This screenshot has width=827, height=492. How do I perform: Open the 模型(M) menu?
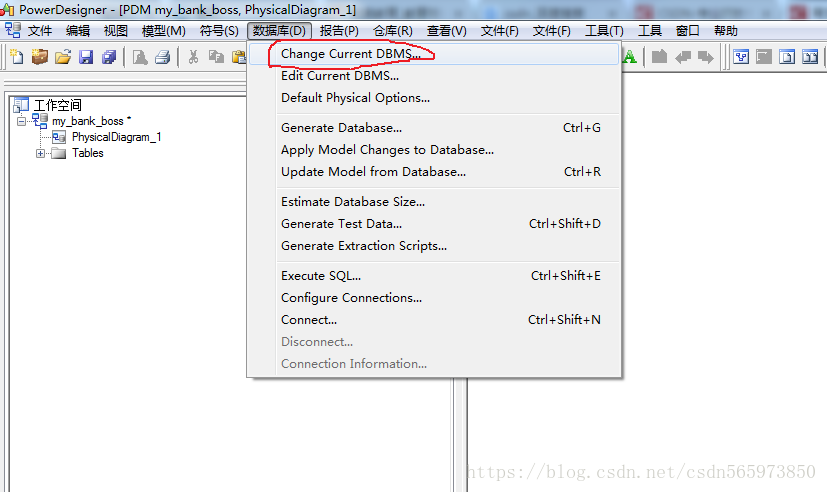[164, 31]
